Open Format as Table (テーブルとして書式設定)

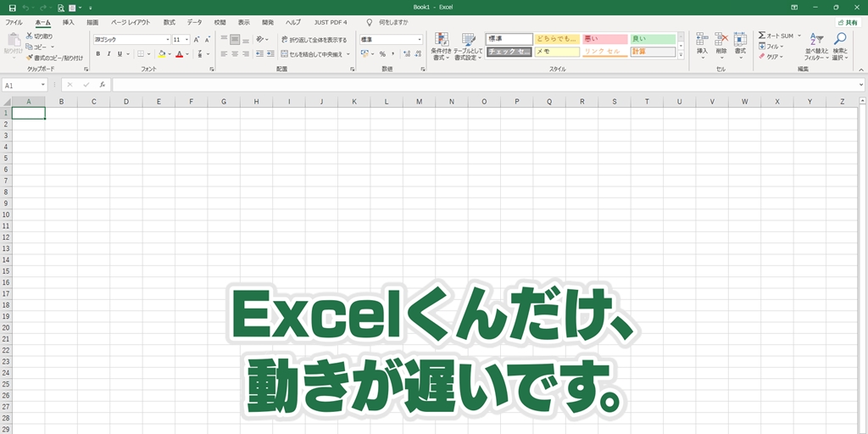click(468, 47)
